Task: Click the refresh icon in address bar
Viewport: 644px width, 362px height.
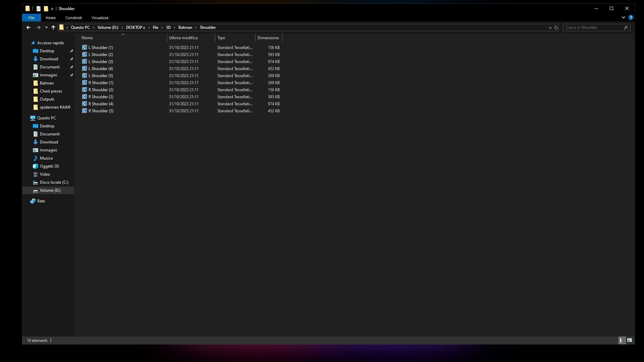Action: (556, 27)
